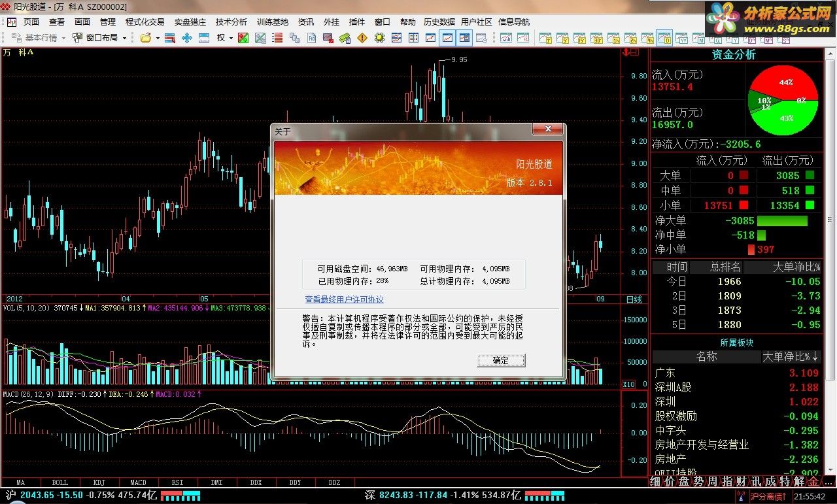The image size is (837, 504).
Task: Click the red-blue list selector icon
Action: coord(170,38)
